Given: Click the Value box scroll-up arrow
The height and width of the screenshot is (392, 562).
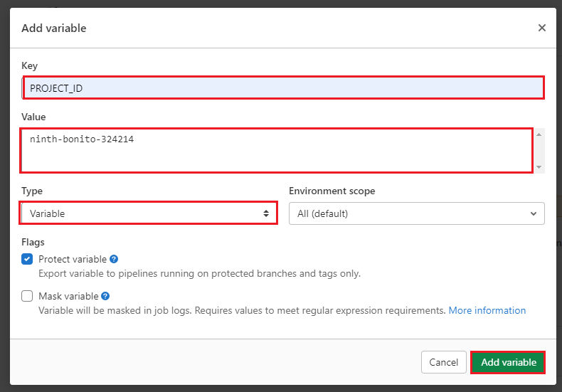Looking at the screenshot, I should 539,134.
